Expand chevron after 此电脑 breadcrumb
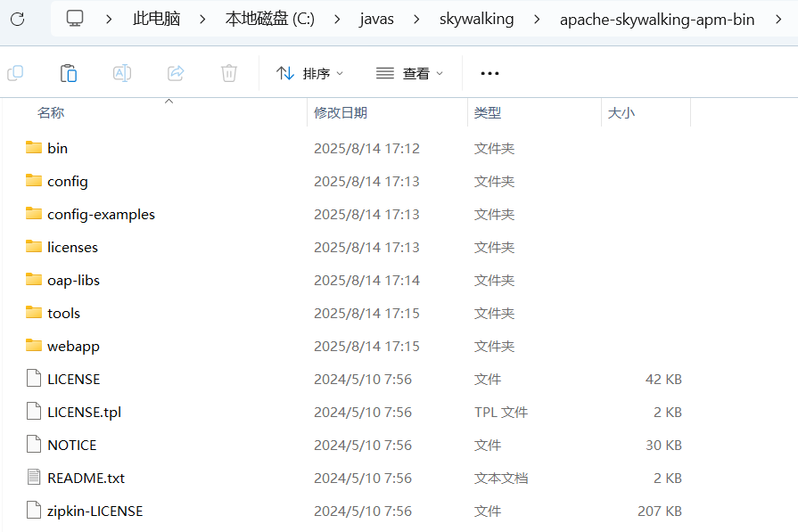Image resolution: width=798 pixels, height=532 pixels. 202,20
